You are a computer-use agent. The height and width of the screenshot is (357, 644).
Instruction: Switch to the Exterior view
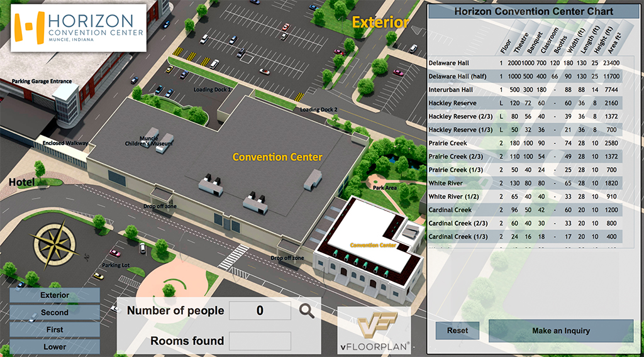(x=55, y=295)
